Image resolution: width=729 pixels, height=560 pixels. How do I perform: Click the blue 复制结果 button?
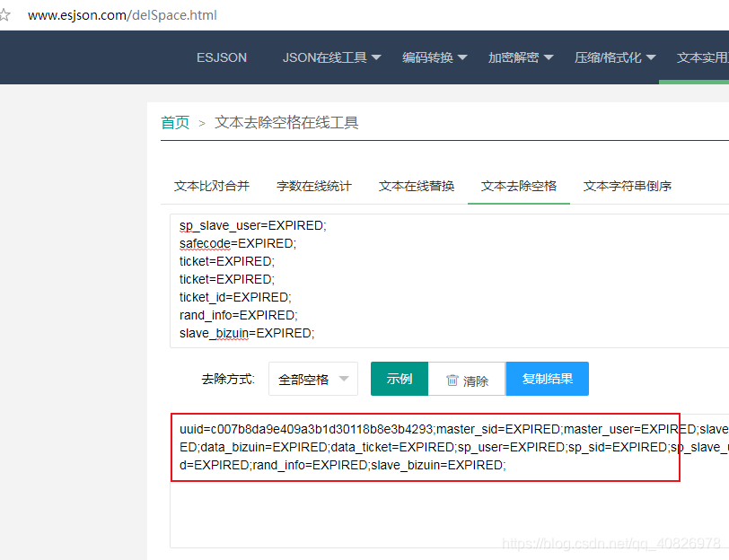[x=547, y=378]
